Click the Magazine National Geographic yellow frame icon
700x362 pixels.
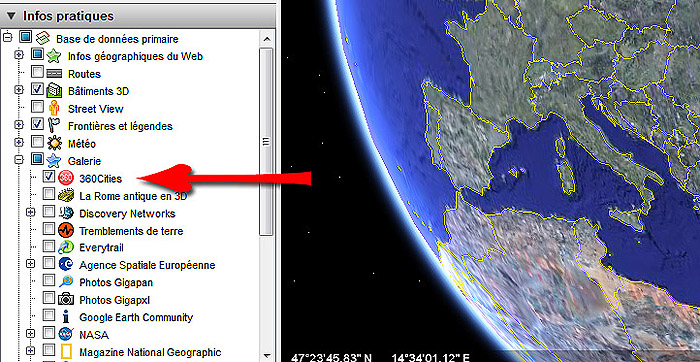tap(66, 352)
